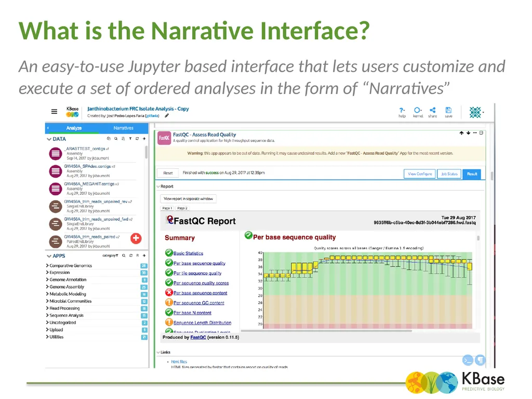Open the category filter in APPS header
Screen dimensions: 532x399
pos(110,256)
